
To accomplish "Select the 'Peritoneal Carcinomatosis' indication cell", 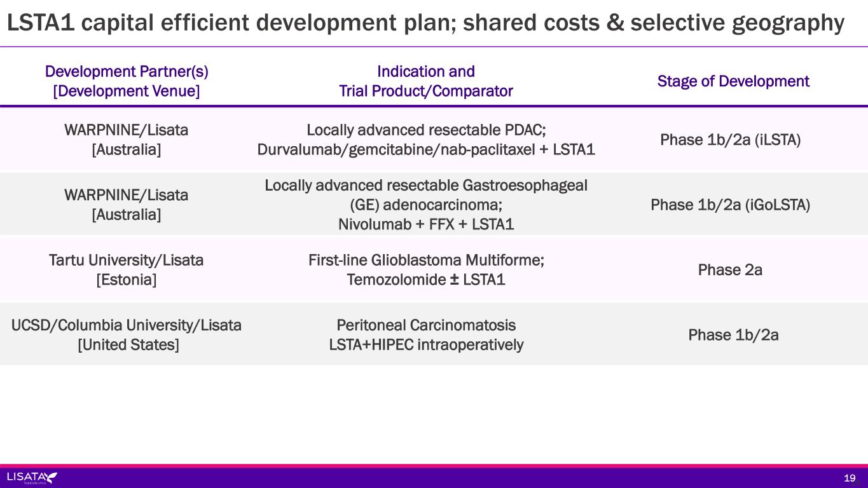I will [x=425, y=325].
